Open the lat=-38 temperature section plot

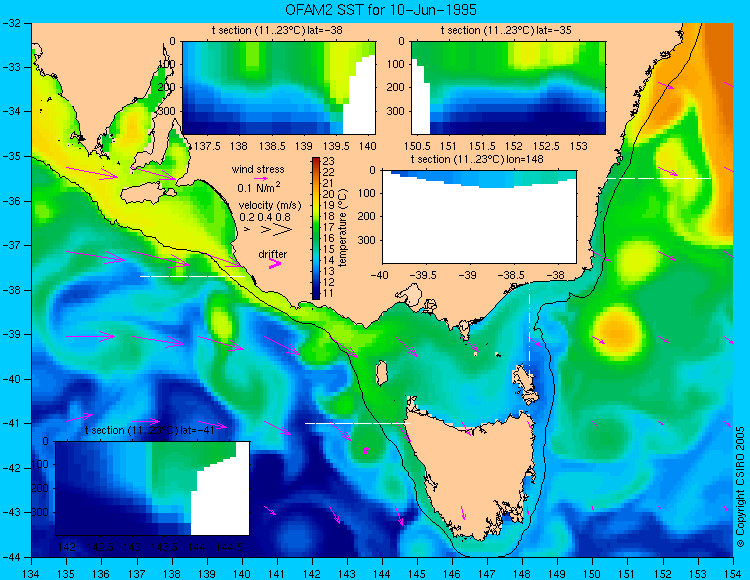pyautogui.click(x=279, y=88)
